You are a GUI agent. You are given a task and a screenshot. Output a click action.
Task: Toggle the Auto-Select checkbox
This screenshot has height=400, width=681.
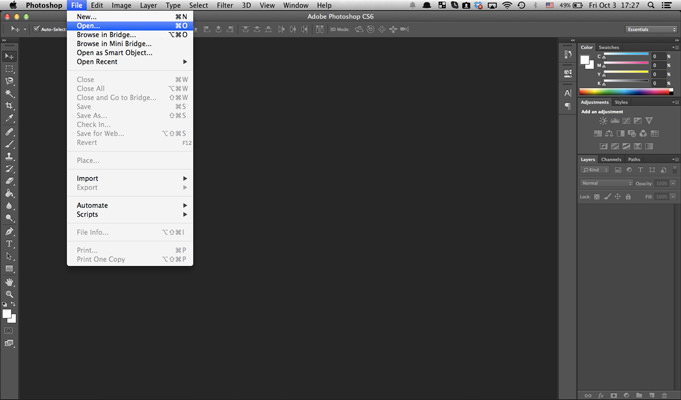tap(36, 29)
